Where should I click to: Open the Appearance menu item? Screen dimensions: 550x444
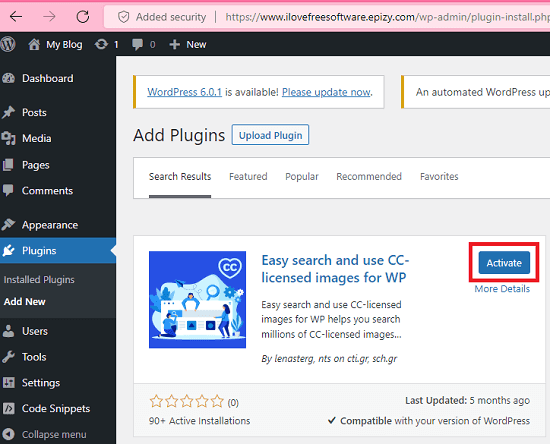(x=50, y=225)
